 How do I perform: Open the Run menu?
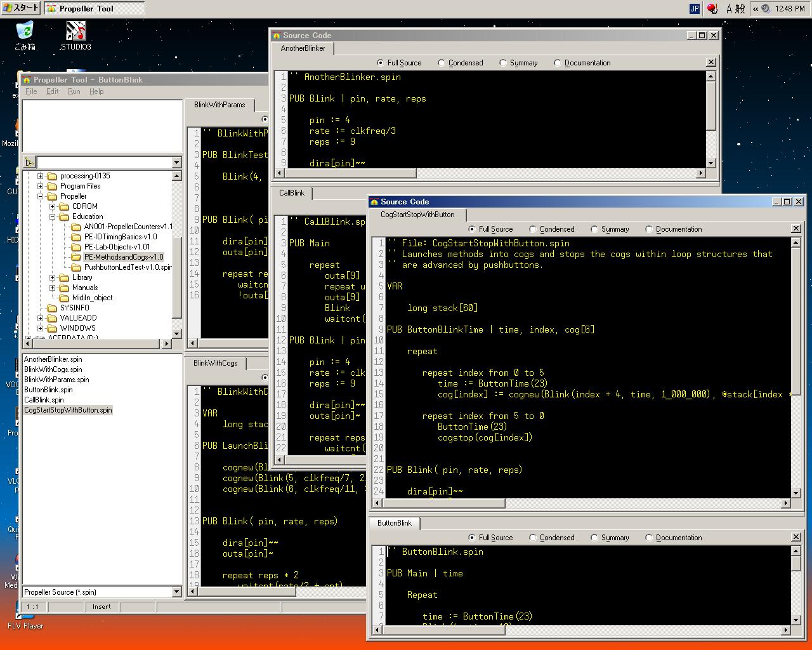[x=74, y=91]
